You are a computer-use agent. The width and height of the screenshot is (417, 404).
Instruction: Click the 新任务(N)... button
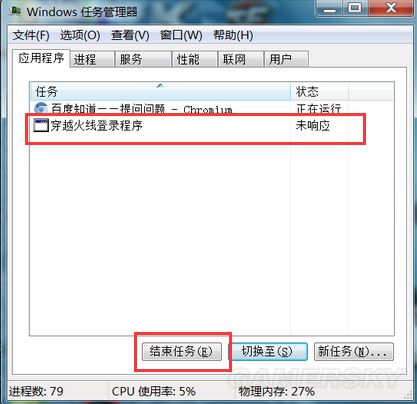point(354,351)
